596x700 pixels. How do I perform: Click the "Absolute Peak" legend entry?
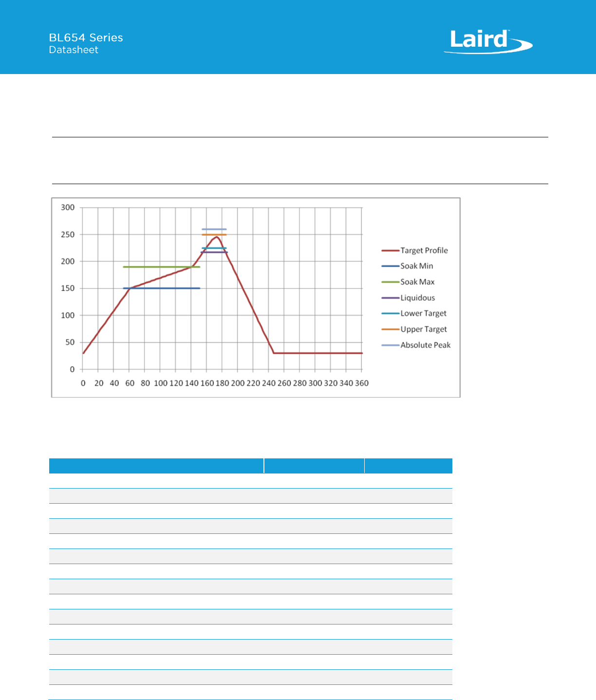coord(416,345)
